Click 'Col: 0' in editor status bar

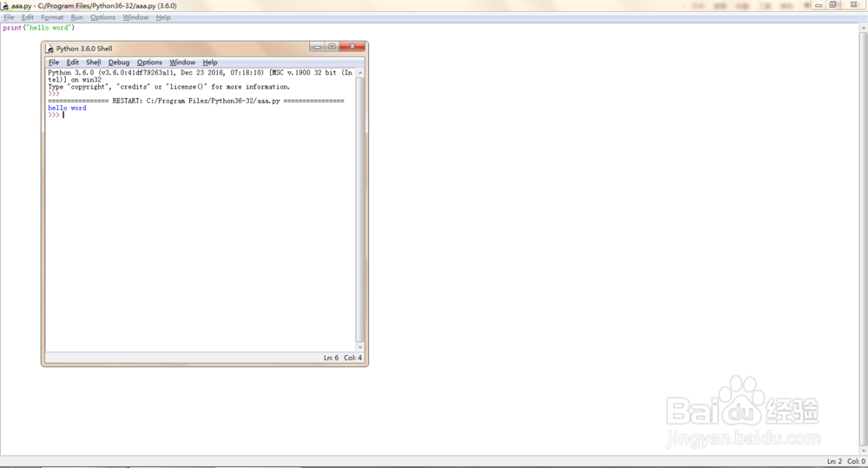(856, 461)
